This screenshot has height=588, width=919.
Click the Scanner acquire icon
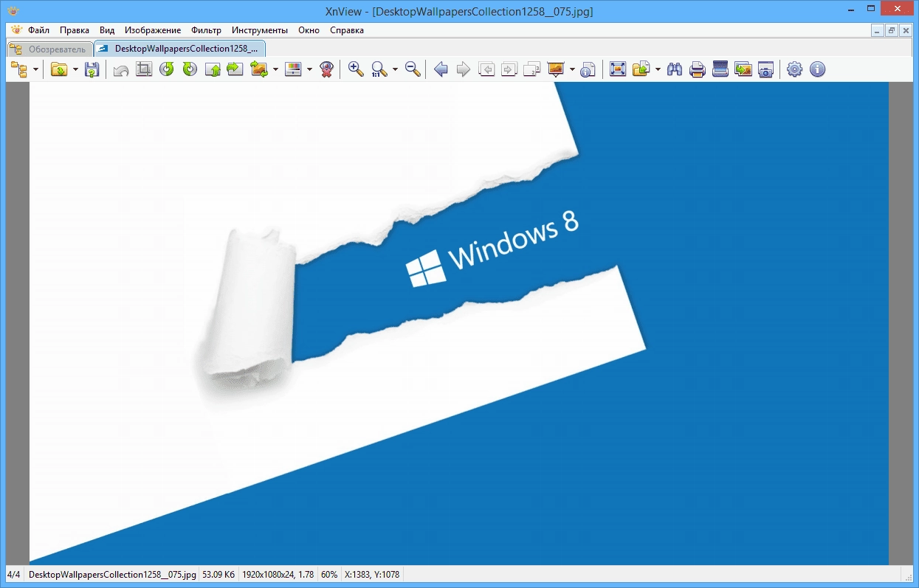720,69
